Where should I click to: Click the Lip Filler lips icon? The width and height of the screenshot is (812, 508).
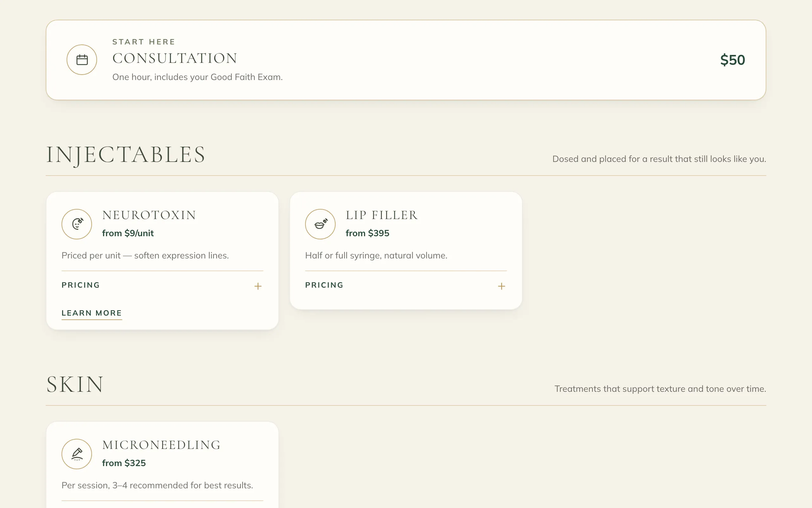pyautogui.click(x=320, y=224)
